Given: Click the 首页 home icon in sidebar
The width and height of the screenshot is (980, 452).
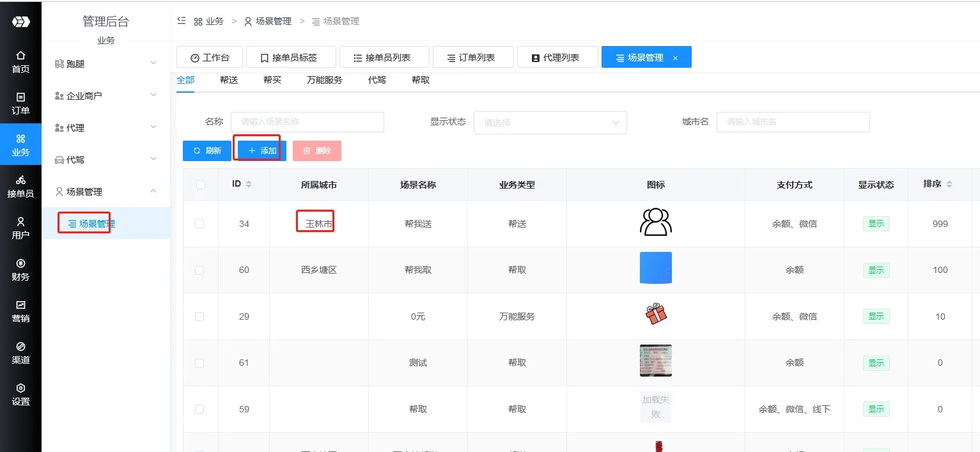Looking at the screenshot, I should (x=20, y=56).
